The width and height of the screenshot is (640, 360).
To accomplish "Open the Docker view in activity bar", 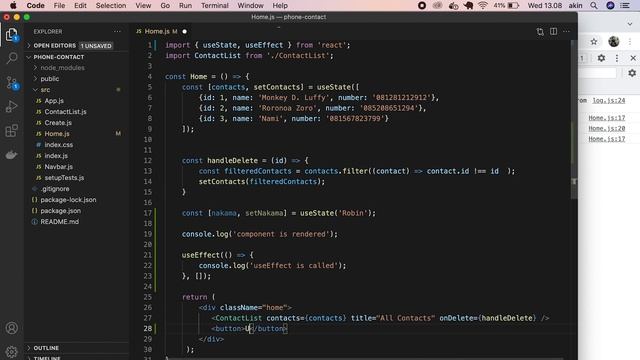I will 12,155.
